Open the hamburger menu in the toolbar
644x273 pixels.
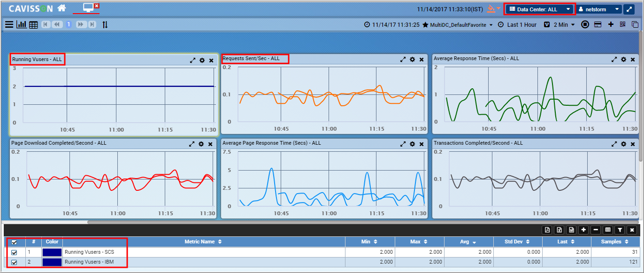pos(9,25)
